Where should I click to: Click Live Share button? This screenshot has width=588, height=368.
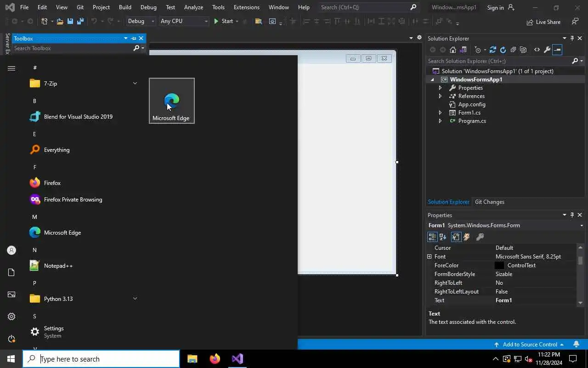[x=543, y=22]
